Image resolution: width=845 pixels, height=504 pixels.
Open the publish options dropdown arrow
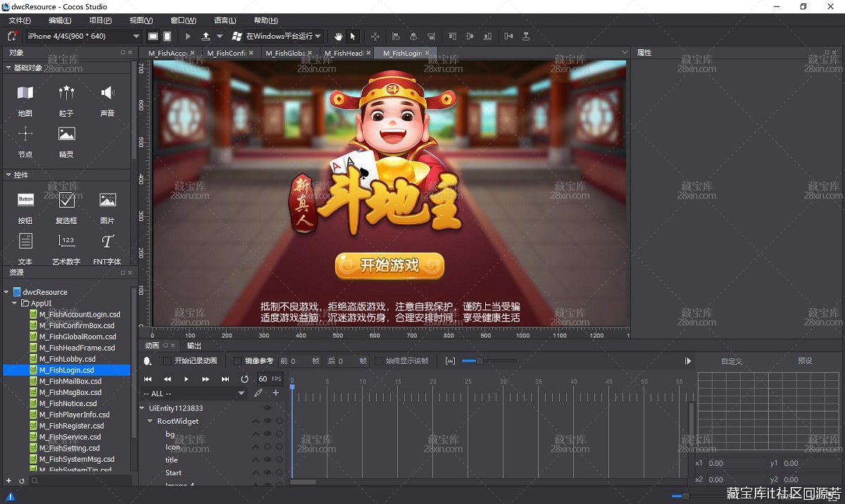tap(220, 36)
